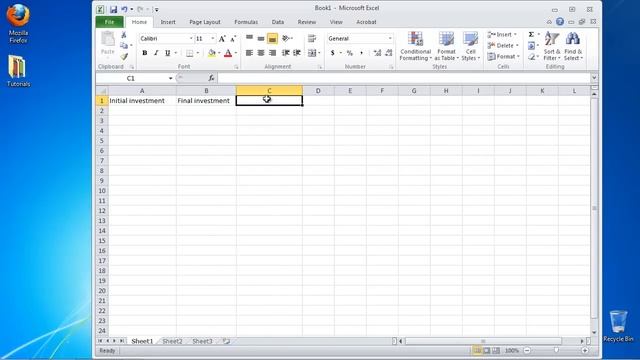This screenshot has height=360, width=640.
Task: Select the Sheet2 worksheet tab
Action: click(172, 341)
